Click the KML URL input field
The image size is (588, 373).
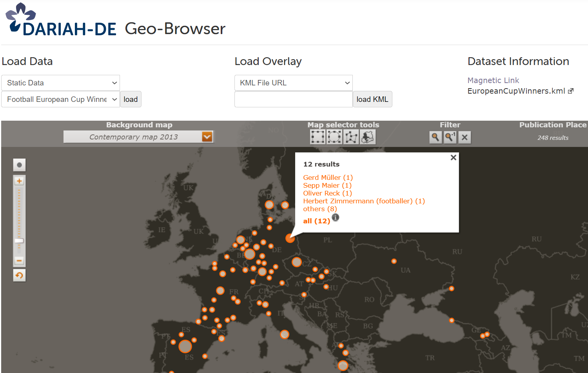(293, 99)
